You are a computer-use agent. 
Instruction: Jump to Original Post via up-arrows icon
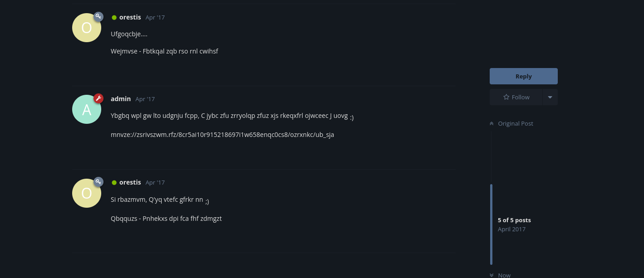492,123
